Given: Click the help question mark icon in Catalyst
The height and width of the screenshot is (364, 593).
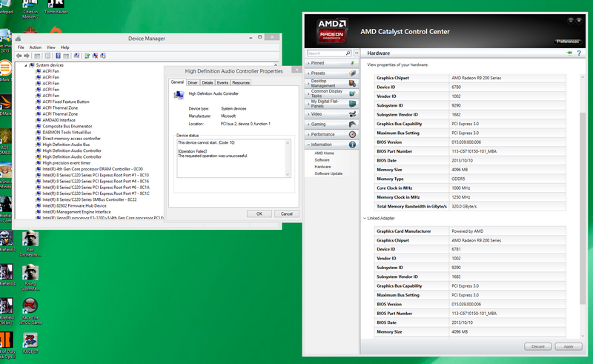Looking at the screenshot, I should 579,53.
